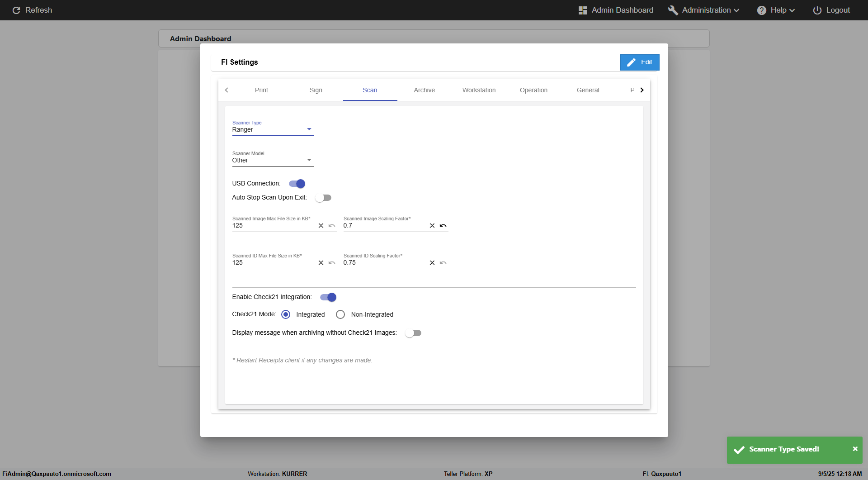Switch to the Archive tab
The image size is (868, 480).
click(x=424, y=90)
